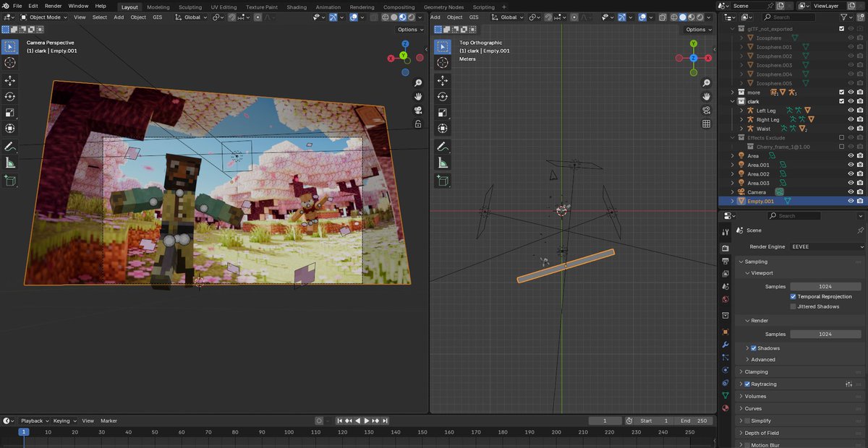Switch orthographic grid icon in right viewport

[706, 124]
